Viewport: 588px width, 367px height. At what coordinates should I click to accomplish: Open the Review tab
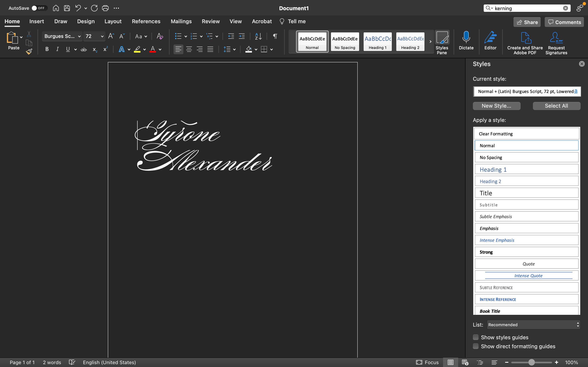[x=210, y=21]
